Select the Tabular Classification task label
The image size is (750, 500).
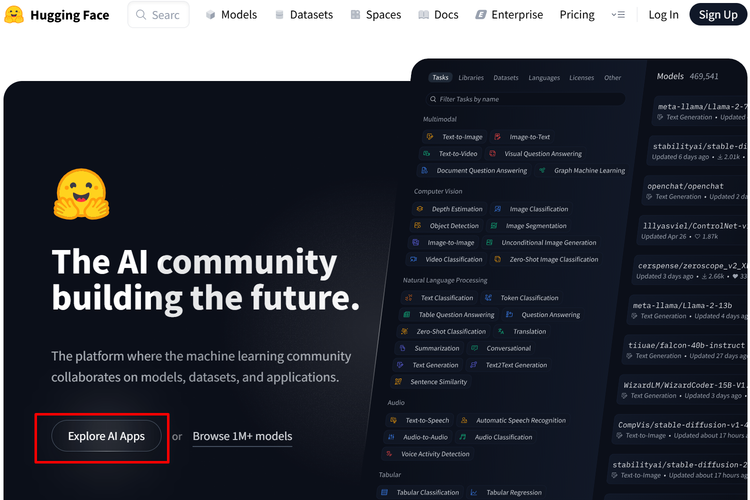(x=428, y=492)
